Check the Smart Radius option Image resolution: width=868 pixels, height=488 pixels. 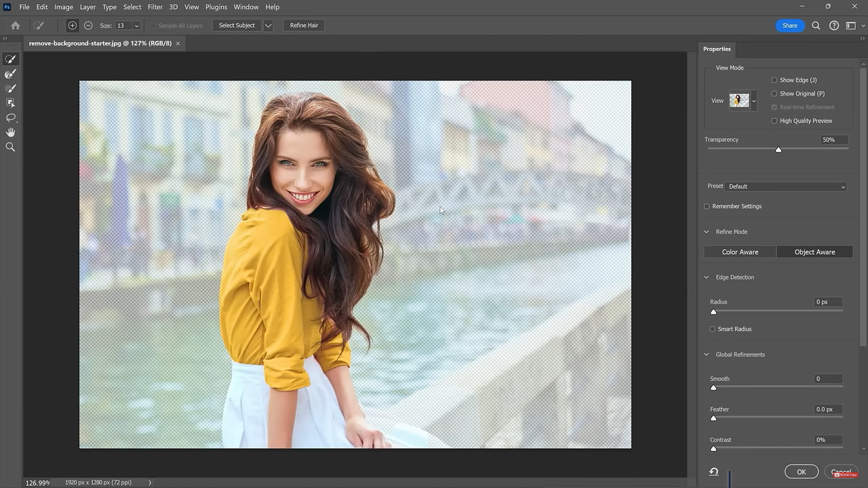click(x=713, y=329)
